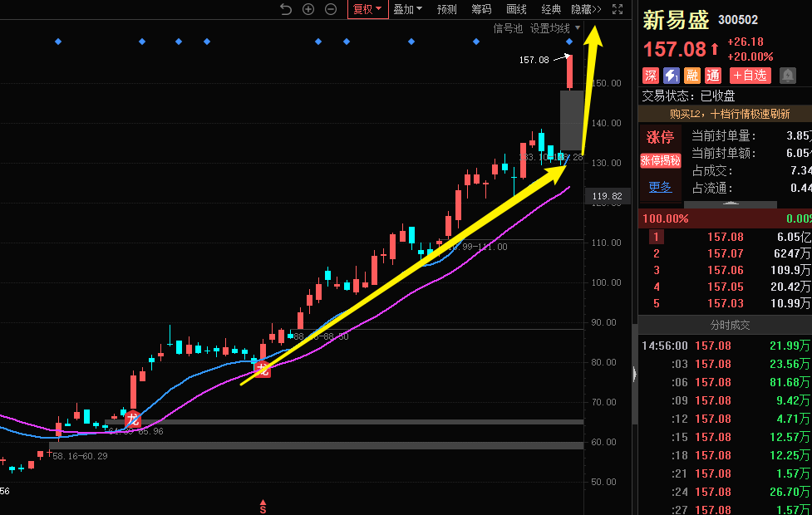Viewport: 812px width, 515px height.
Task: Click the price alert bell icon
Action: [787, 76]
